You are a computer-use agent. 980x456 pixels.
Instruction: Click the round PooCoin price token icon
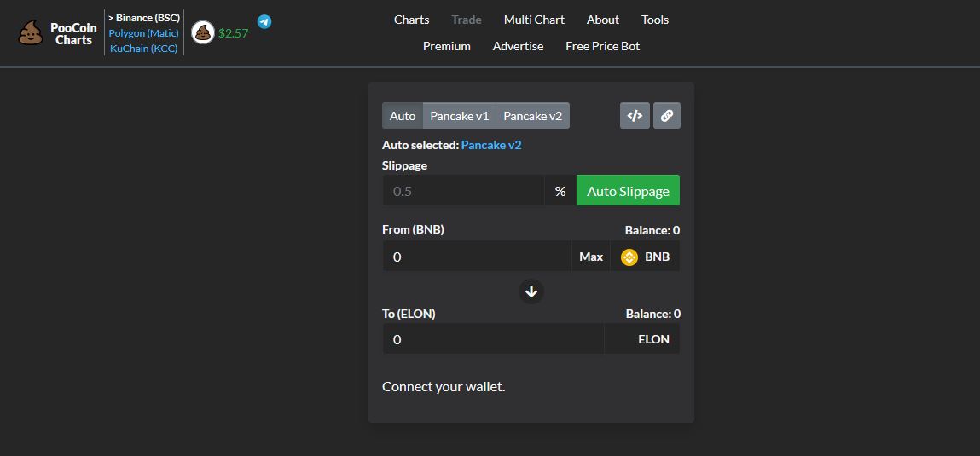click(x=202, y=32)
